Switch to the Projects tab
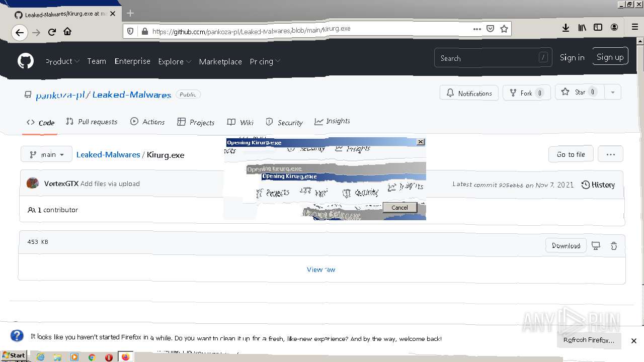Viewport: 644px width, 362px height. point(196,122)
